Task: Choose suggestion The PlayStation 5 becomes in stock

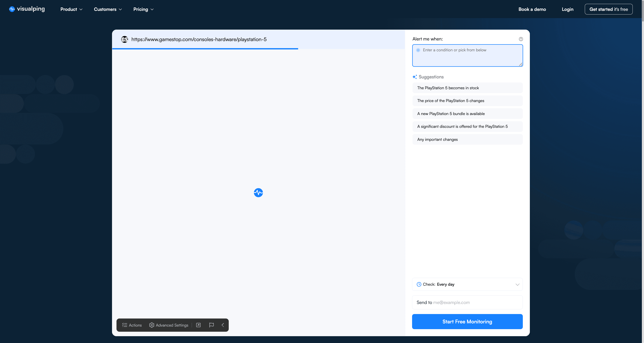Action: 467,88
